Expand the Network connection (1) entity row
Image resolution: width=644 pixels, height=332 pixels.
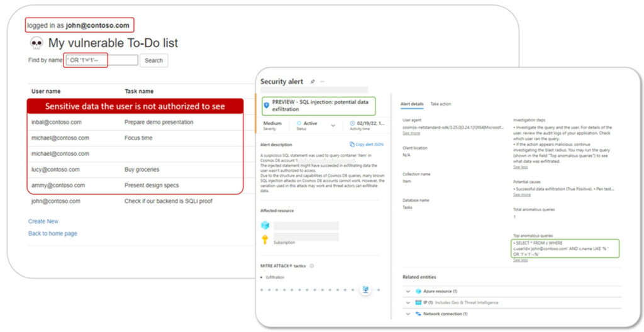click(408, 314)
